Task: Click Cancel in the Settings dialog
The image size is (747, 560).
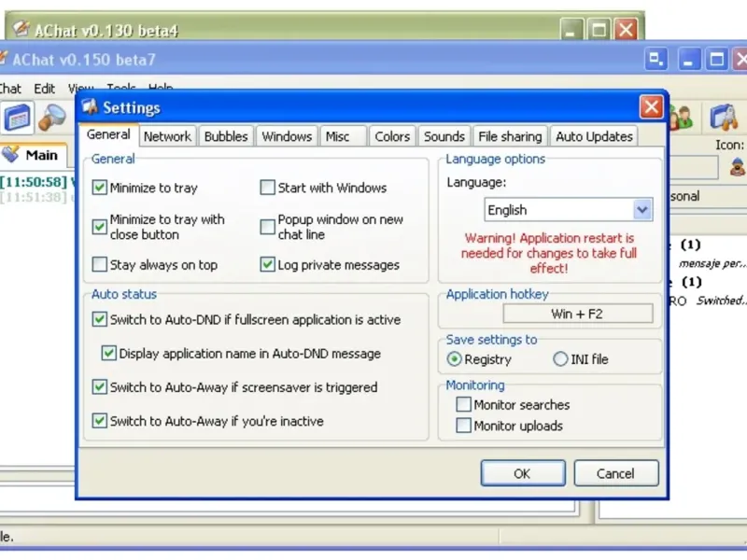Action: click(616, 473)
